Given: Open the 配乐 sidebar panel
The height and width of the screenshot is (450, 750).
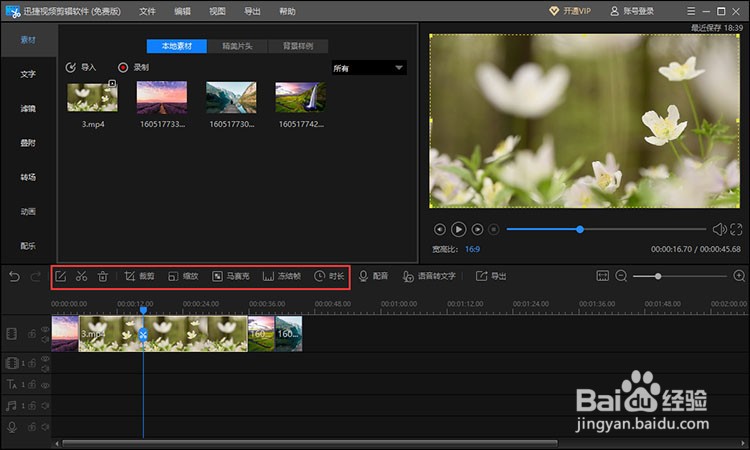Looking at the screenshot, I should pyautogui.click(x=28, y=246).
